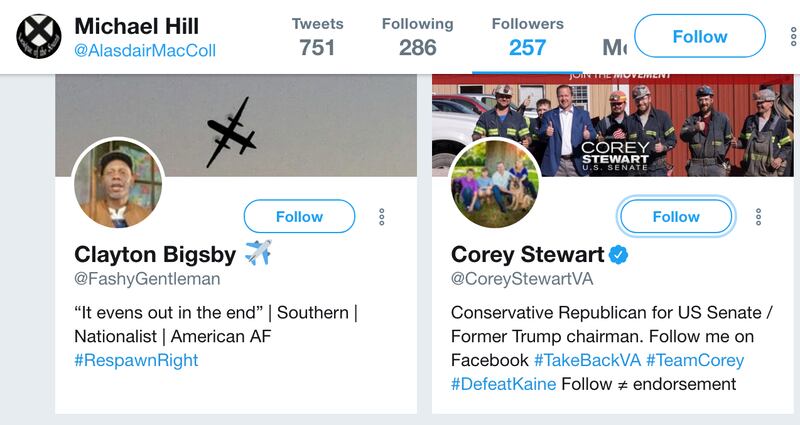The height and width of the screenshot is (425, 800).
Task: Click the airplane emoji beside Clayton Bigsby
Action: (x=258, y=253)
